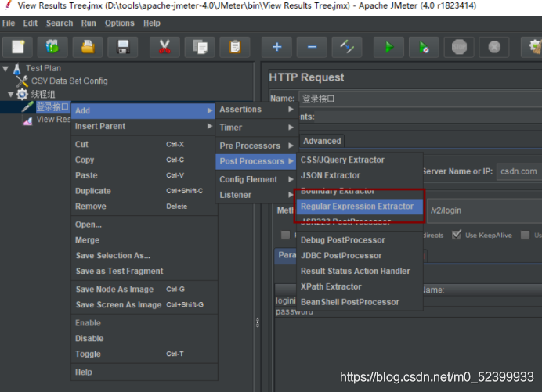
Task: Click the Save floppy disk icon
Action: pyautogui.click(x=123, y=47)
